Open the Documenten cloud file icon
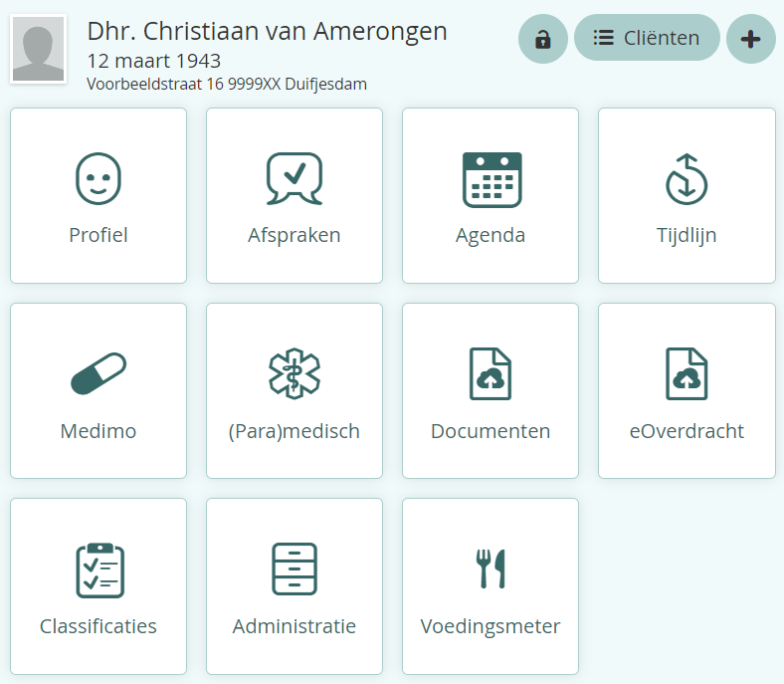Viewport: 784px width, 684px height. pos(490,374)
